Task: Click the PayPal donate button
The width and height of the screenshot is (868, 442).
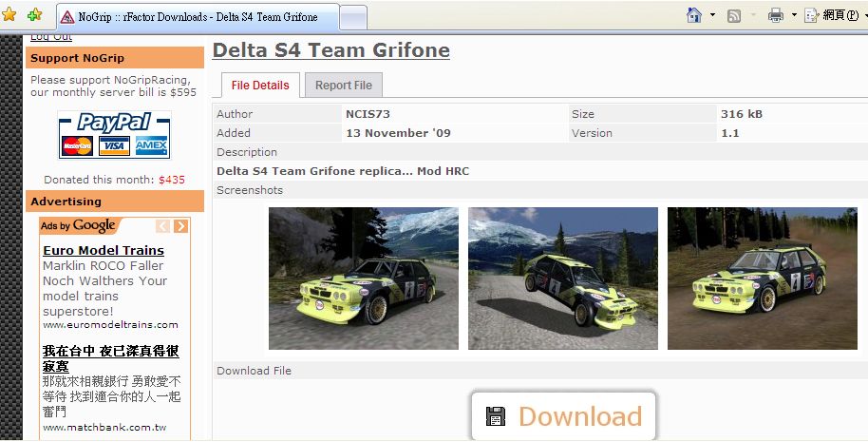Action: pyautogui.click(x=114, y=134)
